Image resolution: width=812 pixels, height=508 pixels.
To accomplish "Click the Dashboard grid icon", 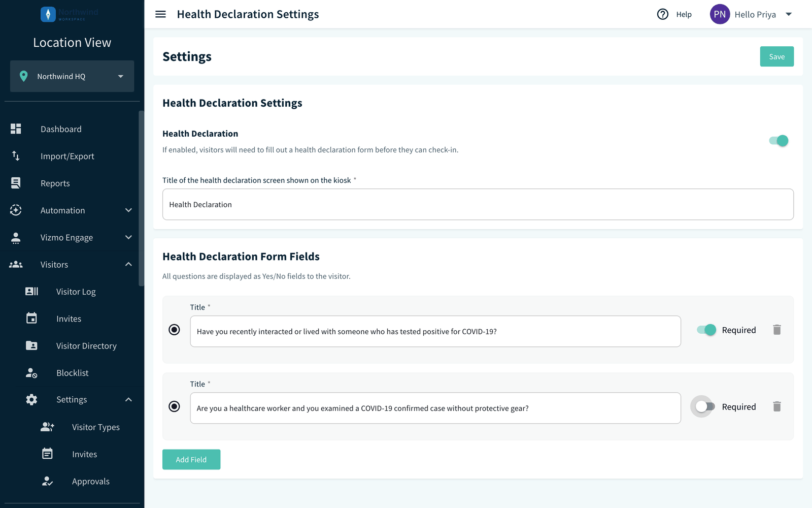I will [16, 129].
